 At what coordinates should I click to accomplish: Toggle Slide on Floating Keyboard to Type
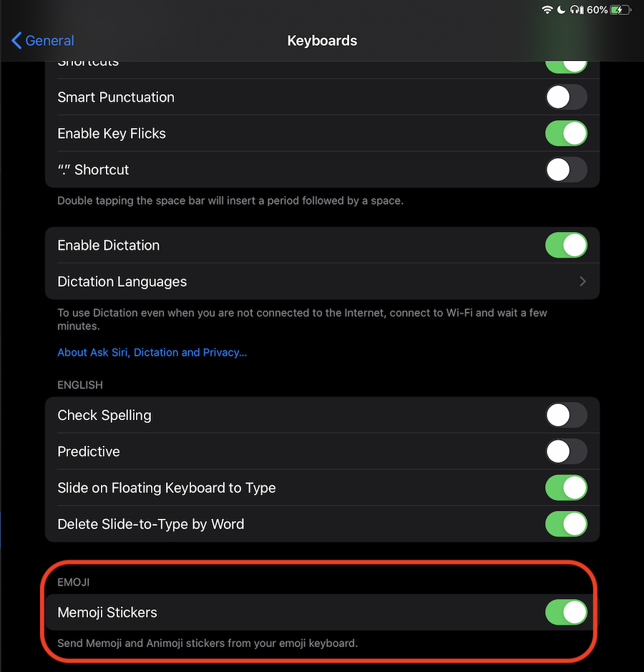(x=566, y=488)
